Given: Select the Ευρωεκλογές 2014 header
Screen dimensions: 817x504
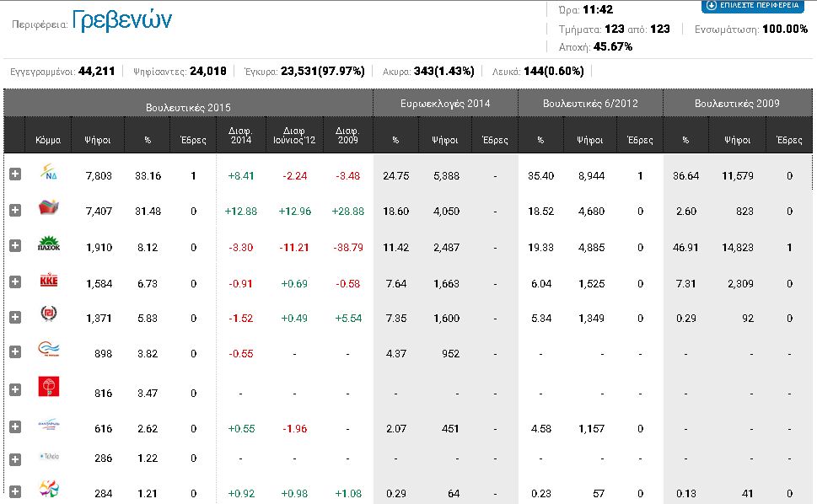Looking at the screenshot, I should 445,104.
